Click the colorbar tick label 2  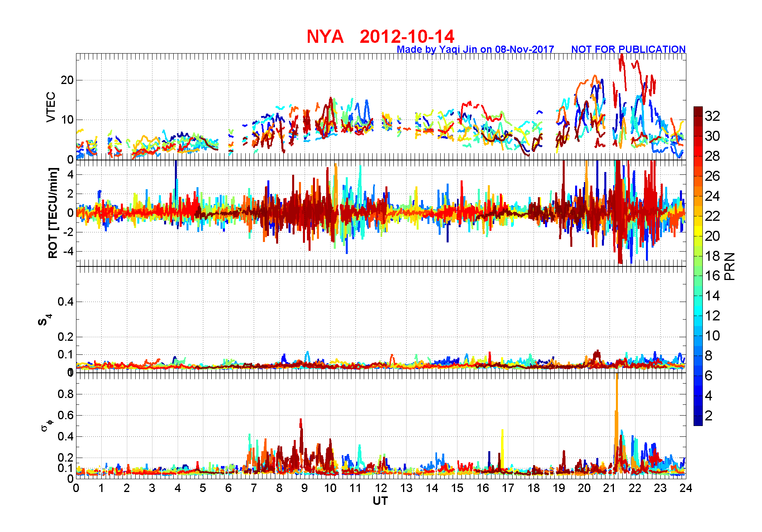[x=709, y=416]
